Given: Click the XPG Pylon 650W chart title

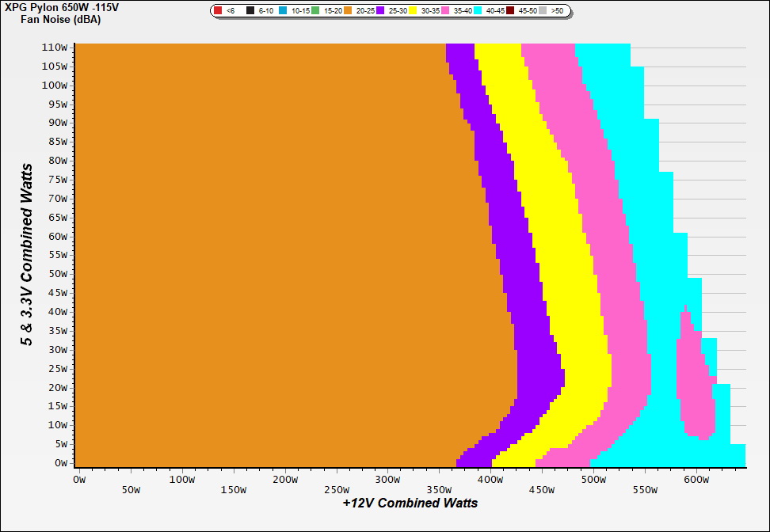Looking at the screenshot, I should click(x=55, y=8).
